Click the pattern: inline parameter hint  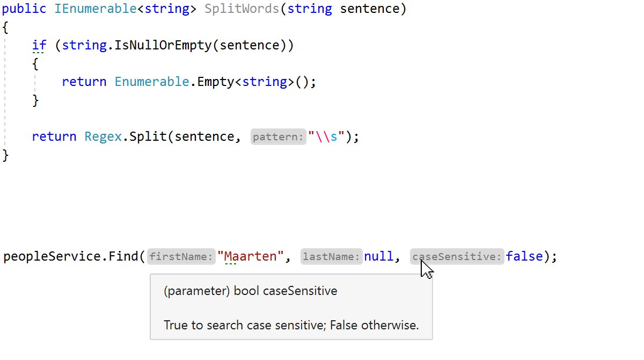277,136
